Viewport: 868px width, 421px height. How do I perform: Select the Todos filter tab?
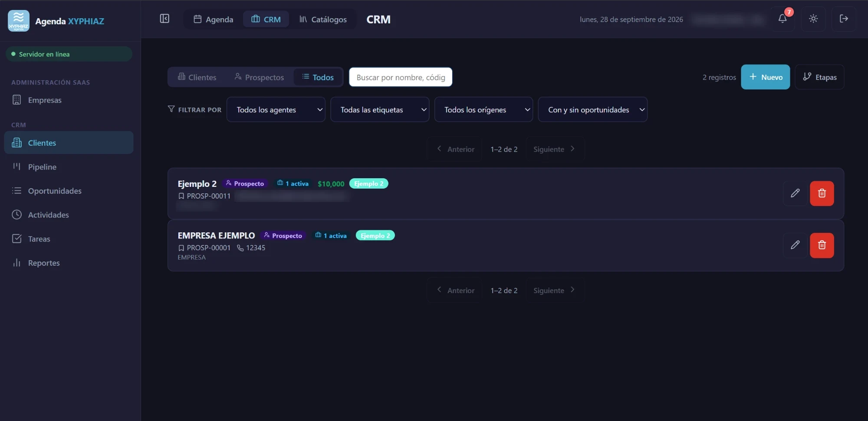(318, 77)
